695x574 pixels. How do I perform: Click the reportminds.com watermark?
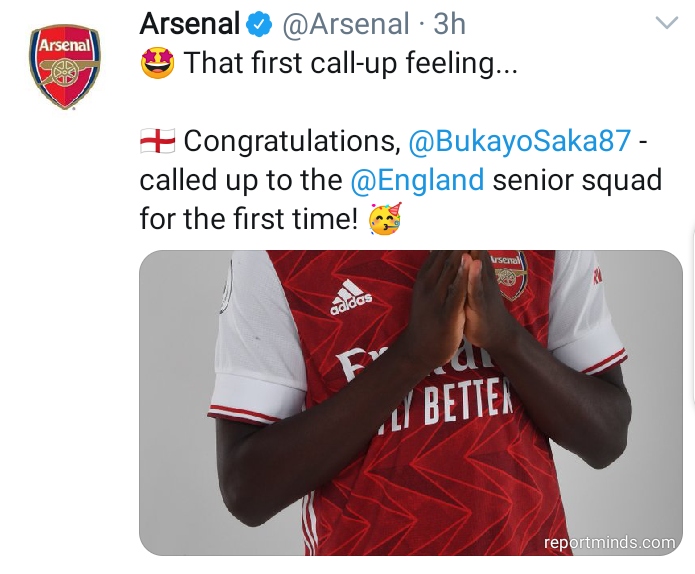(x=609, y=543)
